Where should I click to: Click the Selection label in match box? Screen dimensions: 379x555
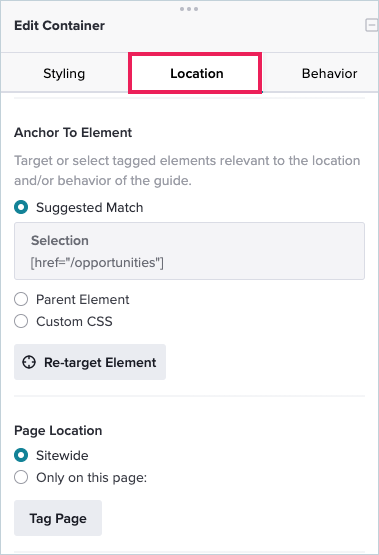(60, 241)
